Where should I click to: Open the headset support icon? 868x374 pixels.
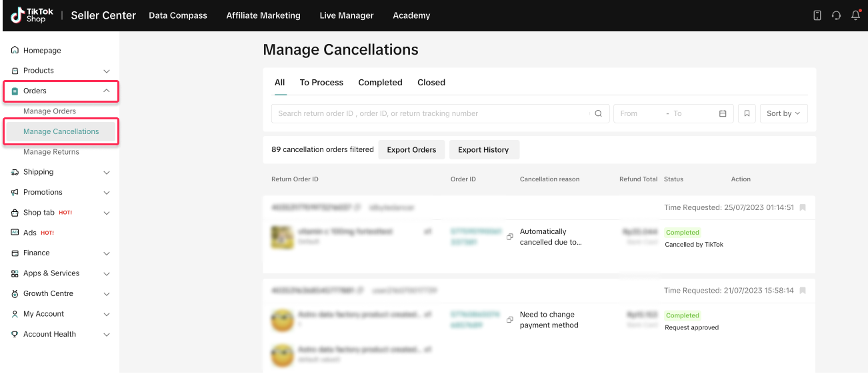(x=836, y=15)
